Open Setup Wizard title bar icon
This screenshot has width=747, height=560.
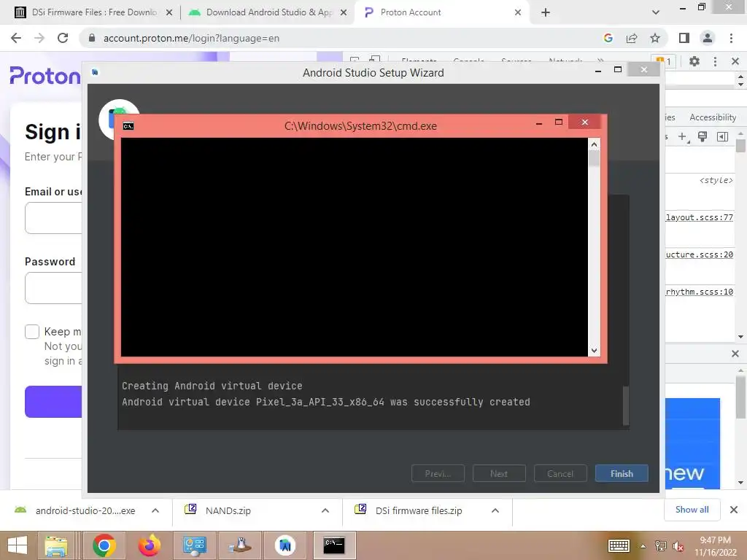pos(95,72)
